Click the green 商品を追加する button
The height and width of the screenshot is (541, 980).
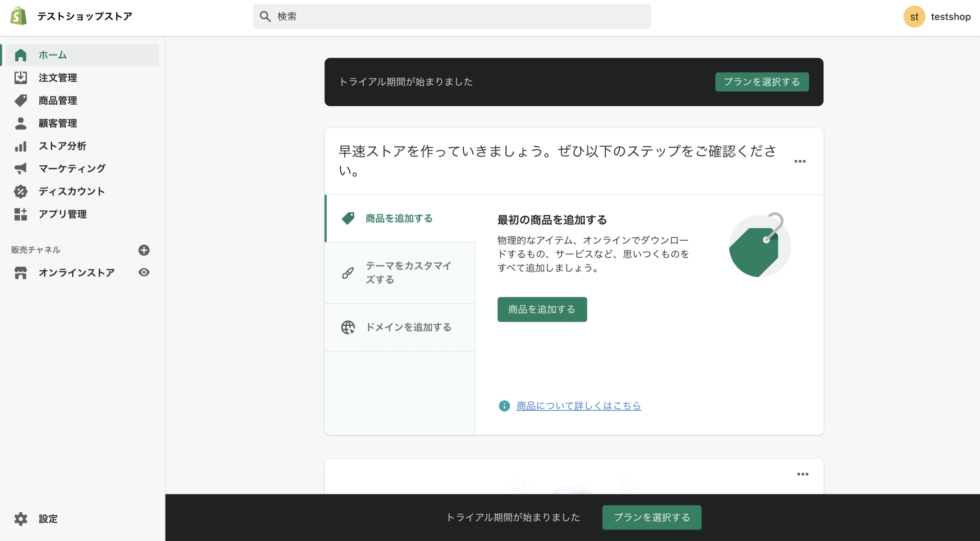click(542, 309)
